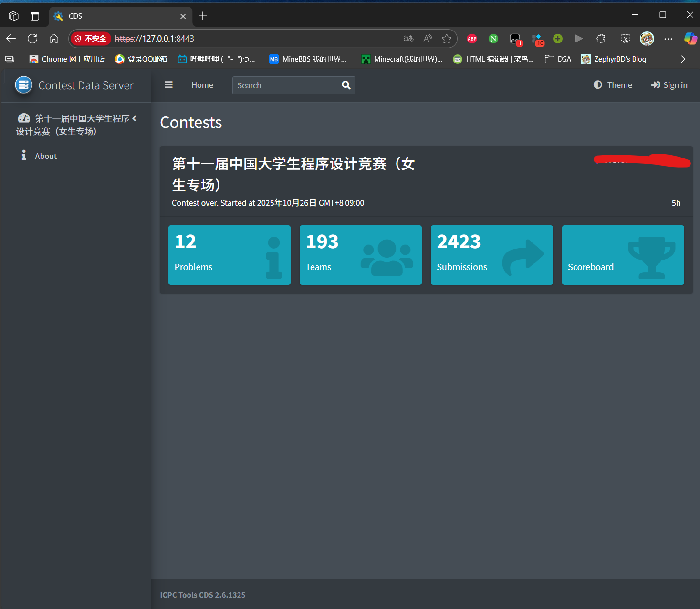Open the AdBlock Plus extension icon
The height and width of the screenshot is (609, 700).
pyautogui.click(x=472, y=39)
